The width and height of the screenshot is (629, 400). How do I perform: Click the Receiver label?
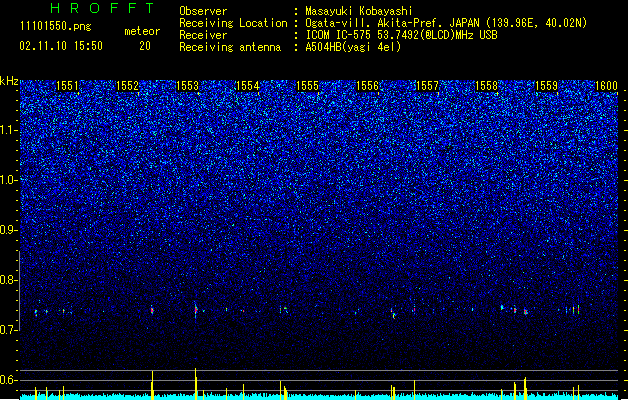(x=203, y=35)
